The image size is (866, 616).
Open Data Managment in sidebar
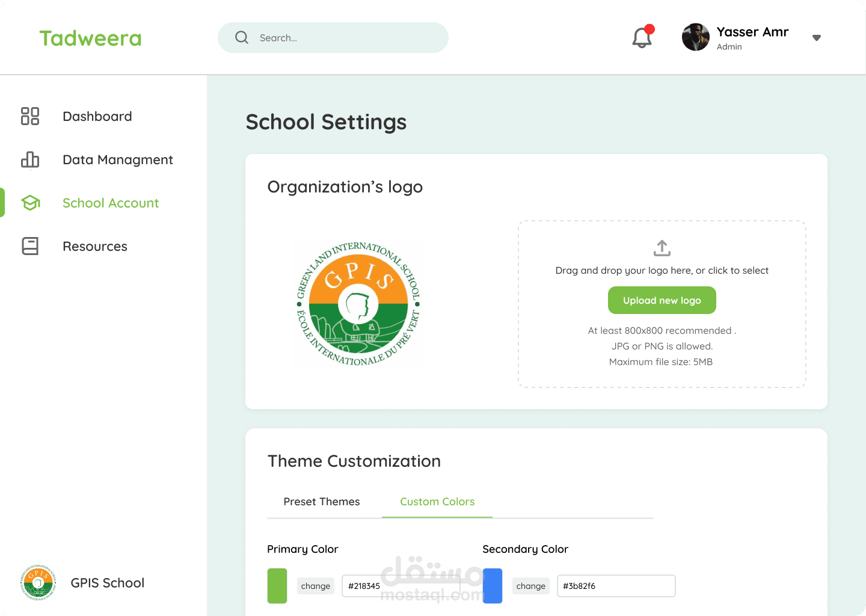(118, 159)
